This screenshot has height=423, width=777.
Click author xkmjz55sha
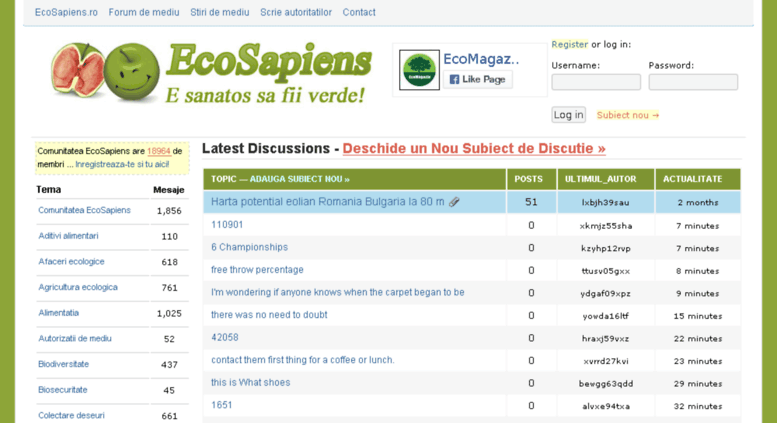coord(606,226)
